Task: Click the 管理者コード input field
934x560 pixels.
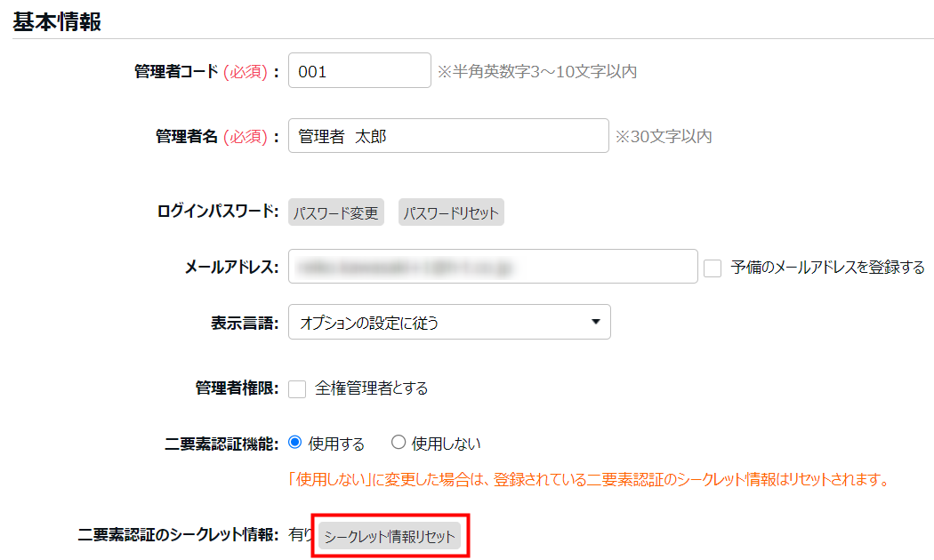Action: pos(359,72)
